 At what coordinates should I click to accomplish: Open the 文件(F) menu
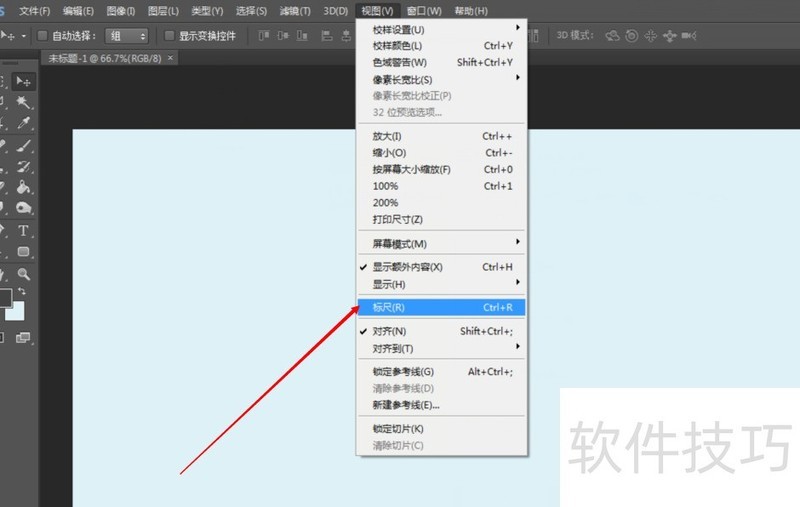[x=35, y=11]
